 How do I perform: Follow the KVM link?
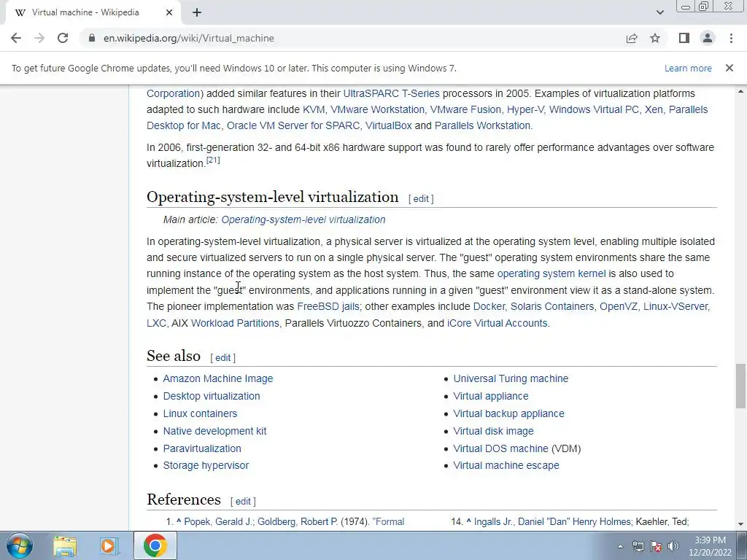314,109
